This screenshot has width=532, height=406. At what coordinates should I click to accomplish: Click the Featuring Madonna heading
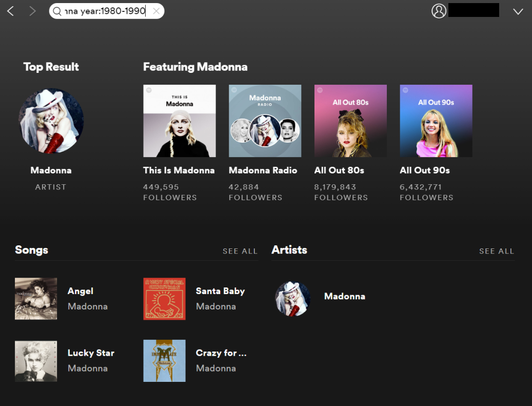(x=195, y=67)
